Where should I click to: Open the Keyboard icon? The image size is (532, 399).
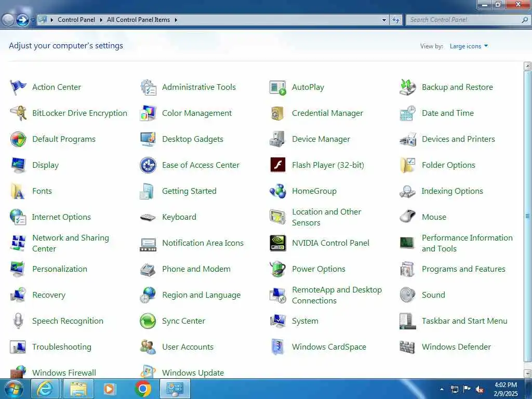pos(148,217)
